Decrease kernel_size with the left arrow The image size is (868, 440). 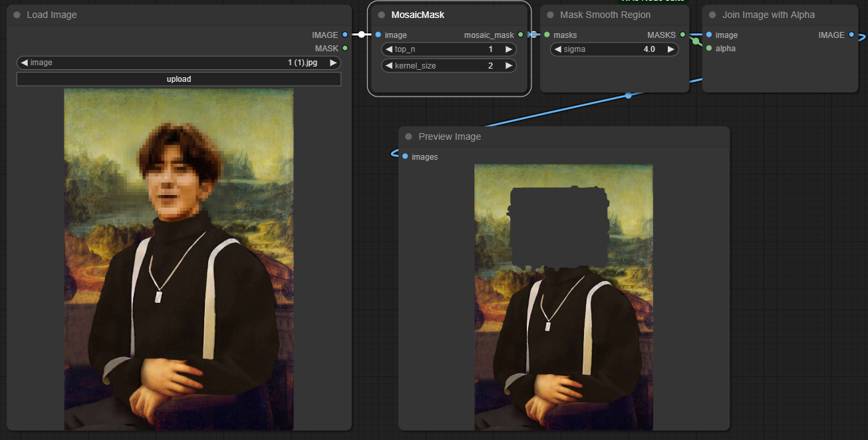click(389, 65)
